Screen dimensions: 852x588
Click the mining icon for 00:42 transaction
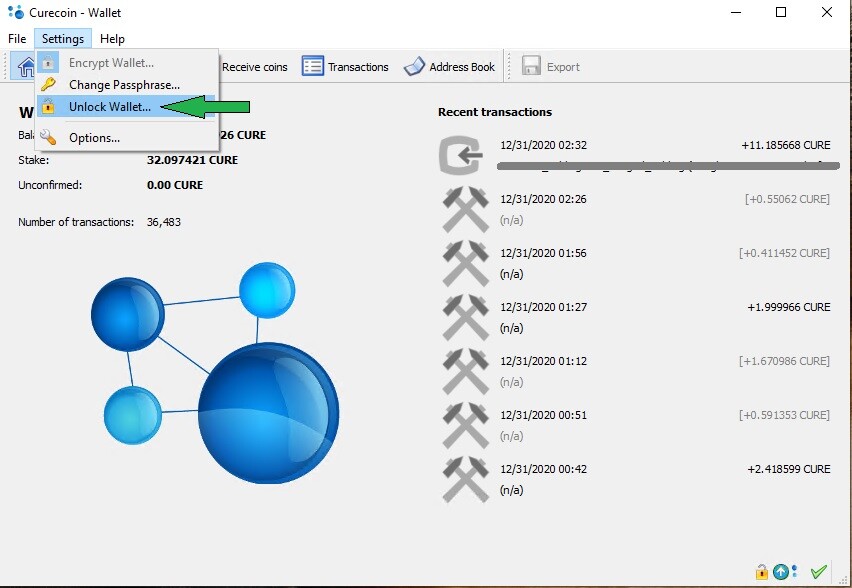coord(466,479)
